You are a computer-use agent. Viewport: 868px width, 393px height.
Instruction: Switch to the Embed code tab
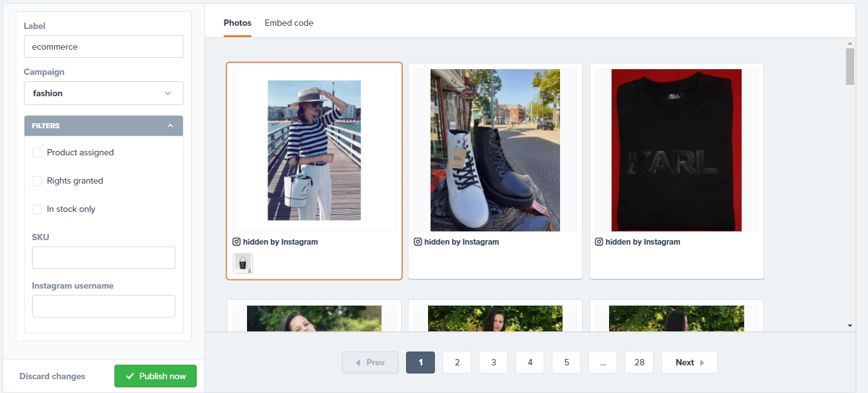pyautogui.click(x=288, y=23)
